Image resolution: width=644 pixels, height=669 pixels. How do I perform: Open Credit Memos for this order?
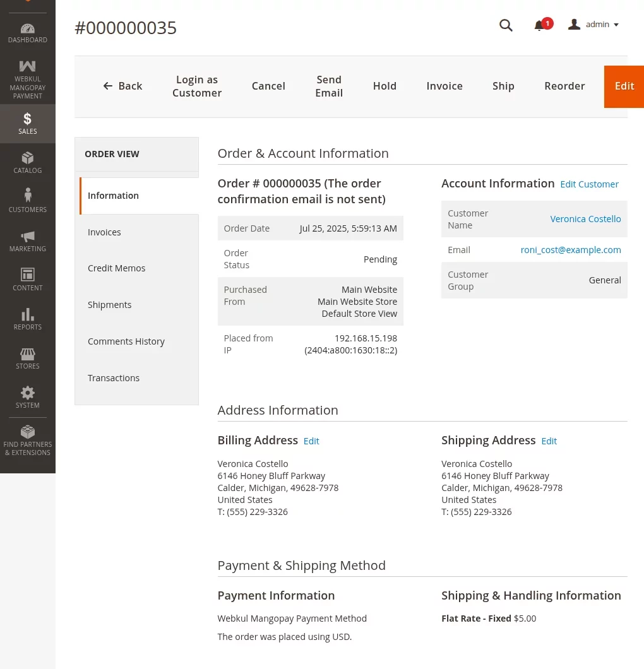click(x=116, y=268)
